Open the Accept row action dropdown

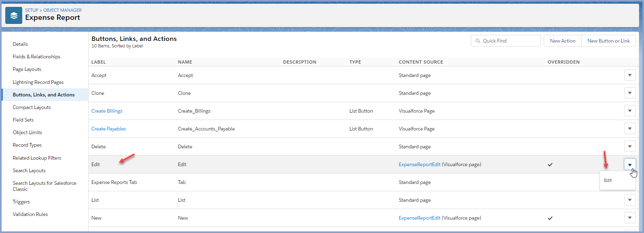pyautogui.click(x=630, y=75)
